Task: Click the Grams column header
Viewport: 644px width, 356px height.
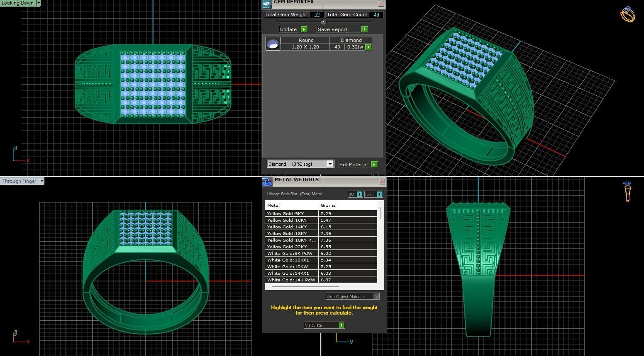Action: [348, 205]
